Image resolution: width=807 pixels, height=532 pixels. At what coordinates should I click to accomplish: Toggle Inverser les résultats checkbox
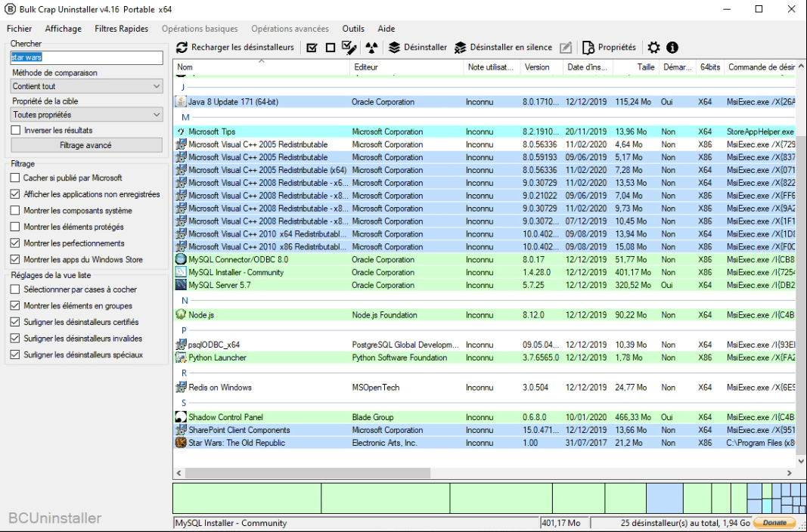click(x=15, y=131)
